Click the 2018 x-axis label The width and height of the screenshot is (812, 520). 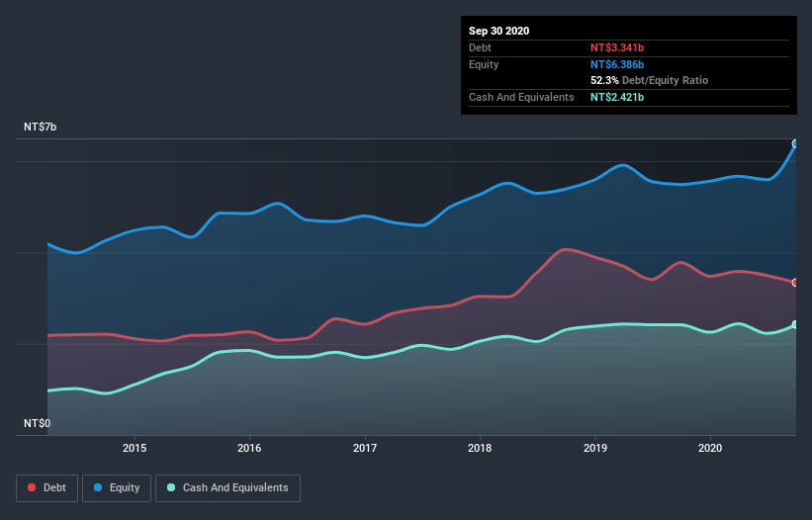480,448
